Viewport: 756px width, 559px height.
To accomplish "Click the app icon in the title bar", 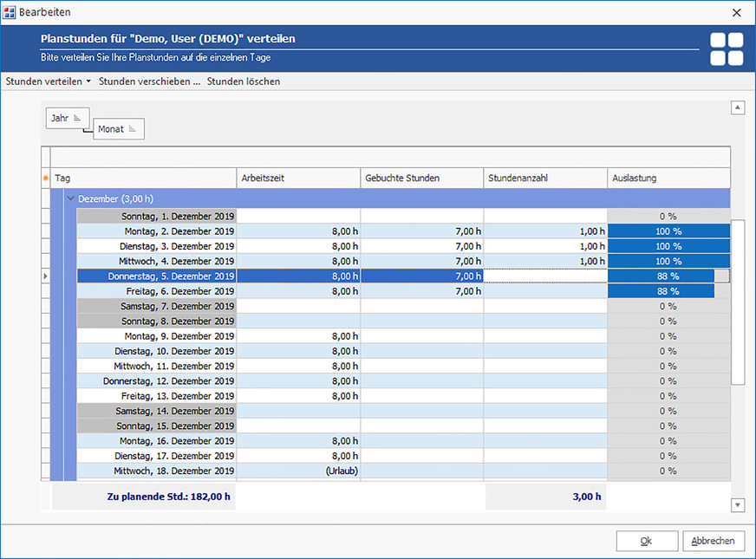I will (x=10, y=12).
